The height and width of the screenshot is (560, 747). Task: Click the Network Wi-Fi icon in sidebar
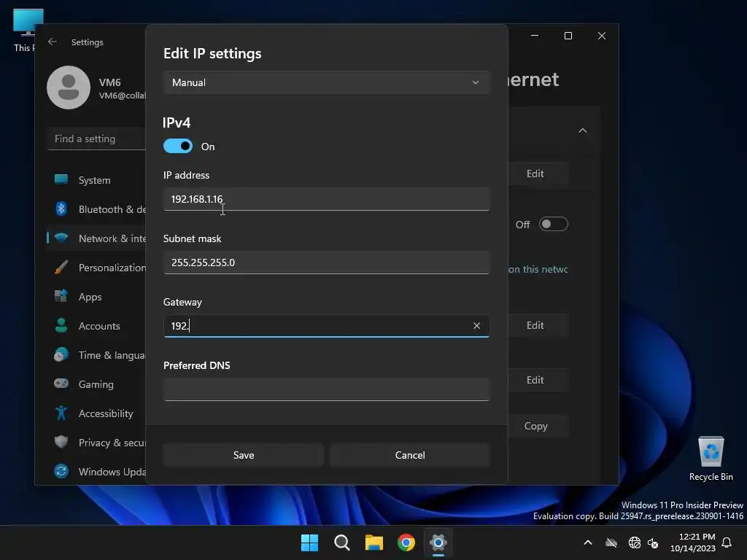point(61,238)
